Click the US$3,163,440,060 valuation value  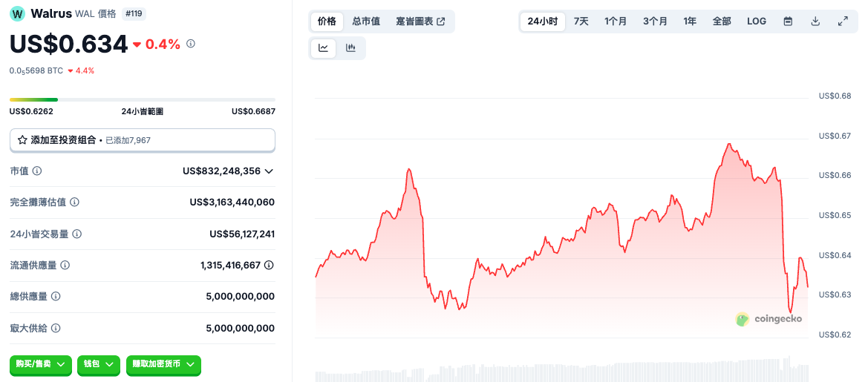[x=232, y=202]
